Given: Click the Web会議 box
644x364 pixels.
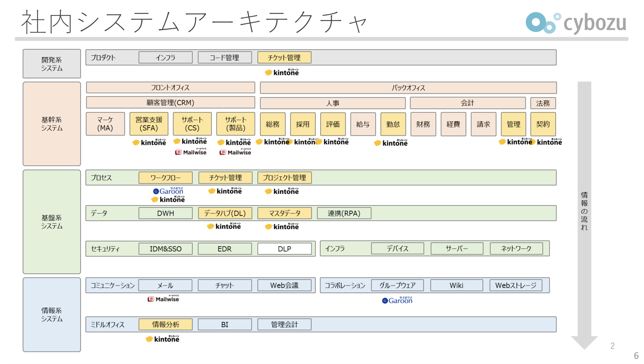Looking at the screenshot, I should pos(285,285).
